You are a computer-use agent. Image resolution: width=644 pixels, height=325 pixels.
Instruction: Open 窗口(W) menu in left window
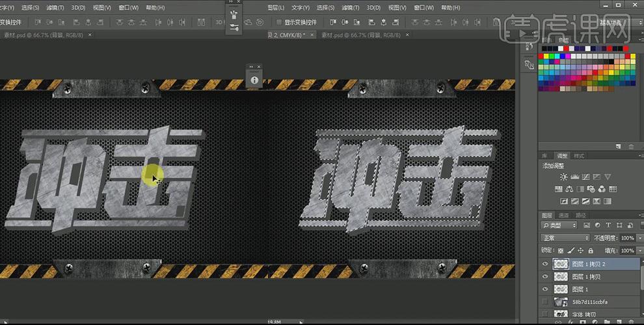point(128,8)
